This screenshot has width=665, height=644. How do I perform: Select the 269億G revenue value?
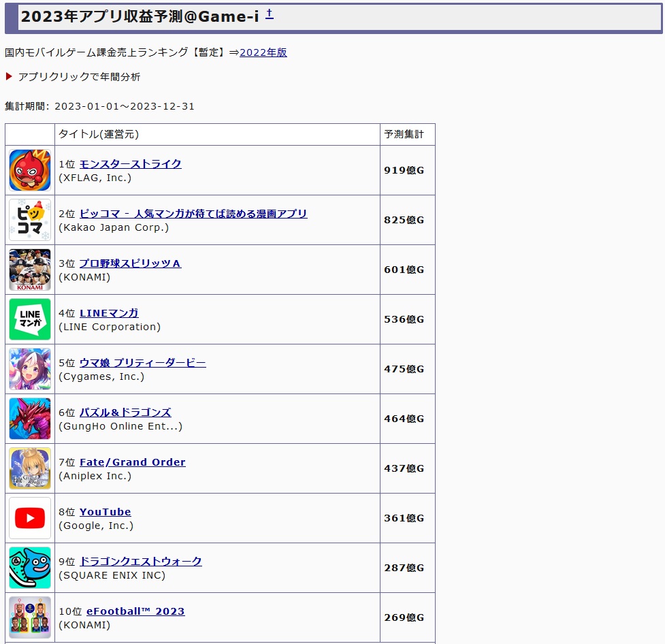click(x=404, y=617)
